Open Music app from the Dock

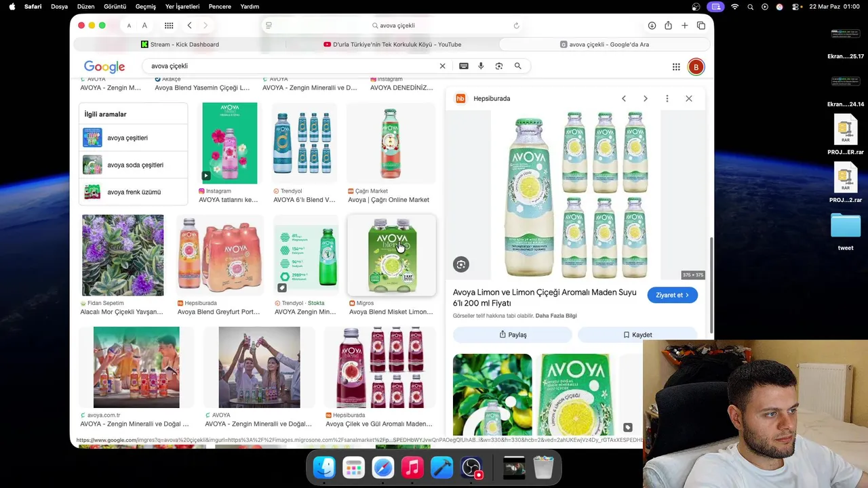[412, 468]
